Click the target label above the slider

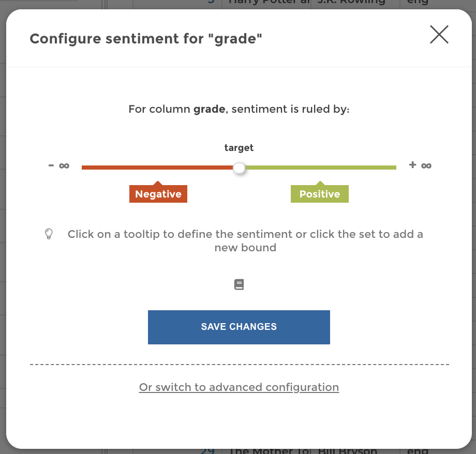pyautogui.click(x=239, y=148)
